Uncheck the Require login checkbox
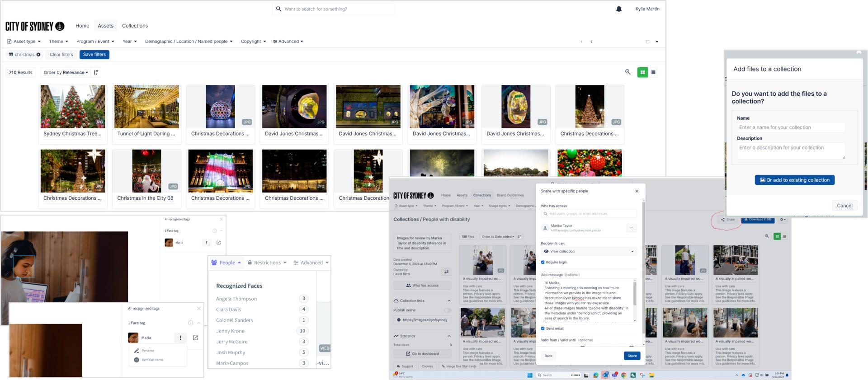This screenshot has height=380, width=868. 543,262
